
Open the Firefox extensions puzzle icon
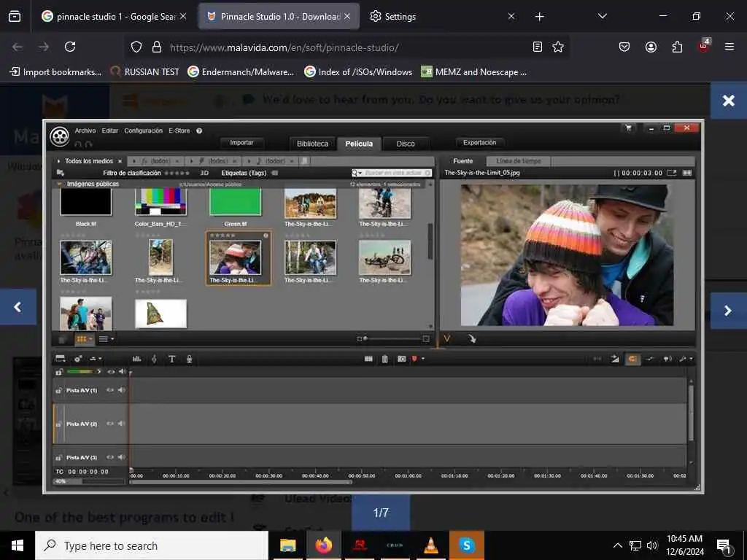[x=677, y=47]
